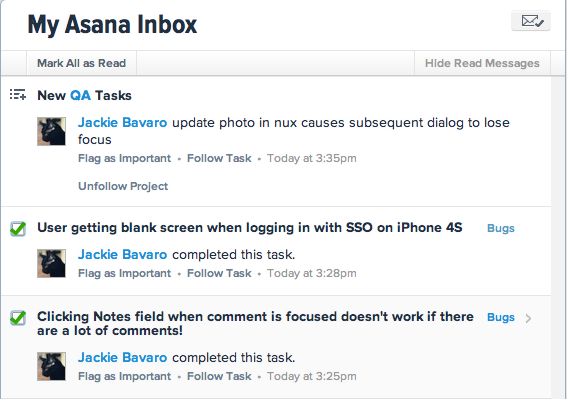Toggle the Clicking Notes field task checkbox
Screen dimensions: 567x399
18,318
